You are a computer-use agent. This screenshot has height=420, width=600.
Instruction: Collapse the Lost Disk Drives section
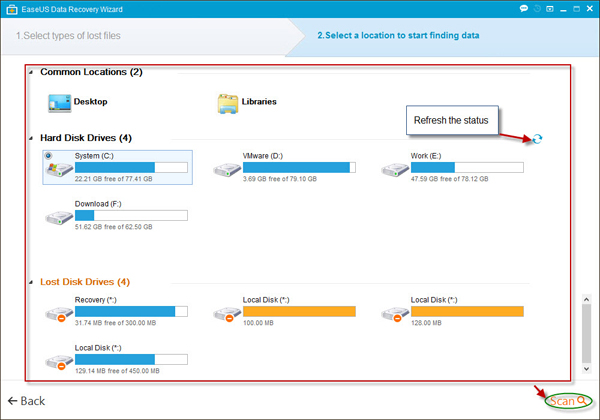(x=32, y=282)
